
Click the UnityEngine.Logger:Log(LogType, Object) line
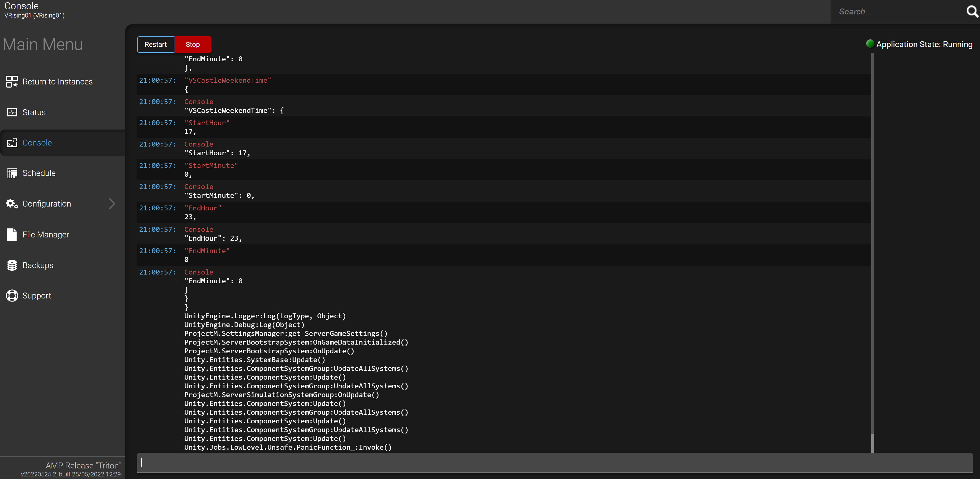click(x=265, y=316)
